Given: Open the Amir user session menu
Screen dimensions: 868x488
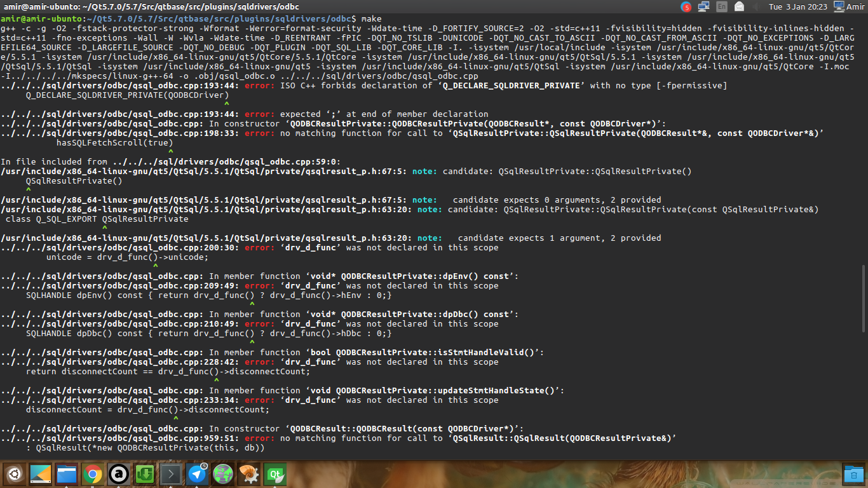Looking at the screenshot, I should point(850,7).
